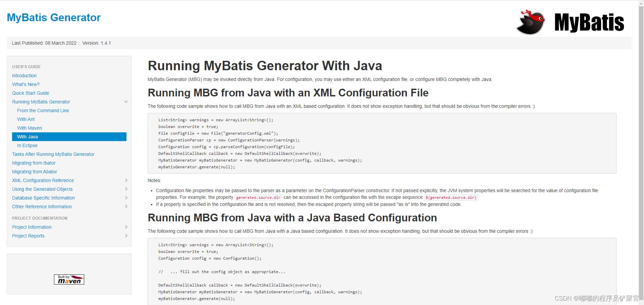
Task: Click the XML Configuration File section heading
Action: pos(288,93)
